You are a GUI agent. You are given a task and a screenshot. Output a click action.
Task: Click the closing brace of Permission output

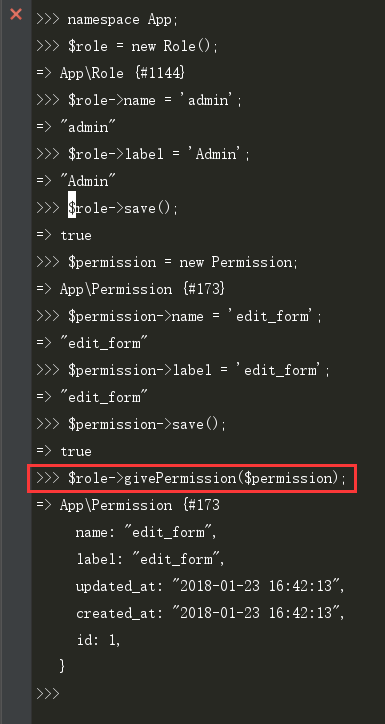tap(62, 666)
